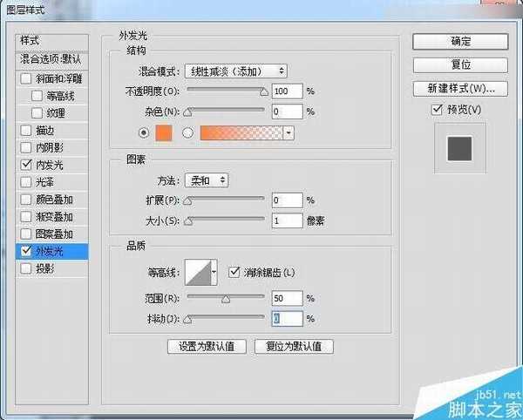The image size is (523, 420).
Task: Click the solid orange glow color swatch
Action: pos(165,133)
